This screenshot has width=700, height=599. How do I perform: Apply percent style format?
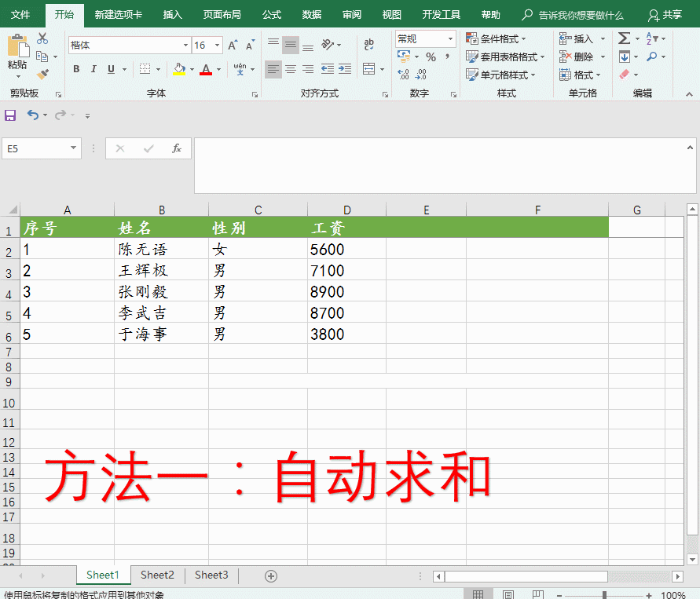click(431, 57)
